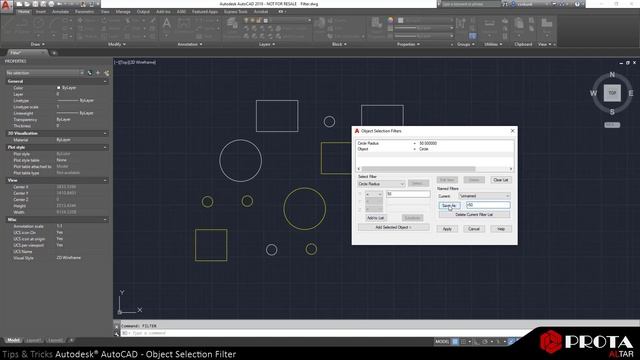Click the AutoCAD icon in the Object Selection Filters title bar
Screen dimensions: 640x360
(x=357, y=131)
